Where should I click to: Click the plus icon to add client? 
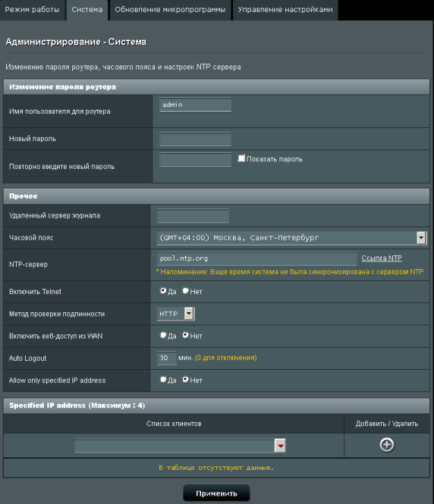(386, 445)
